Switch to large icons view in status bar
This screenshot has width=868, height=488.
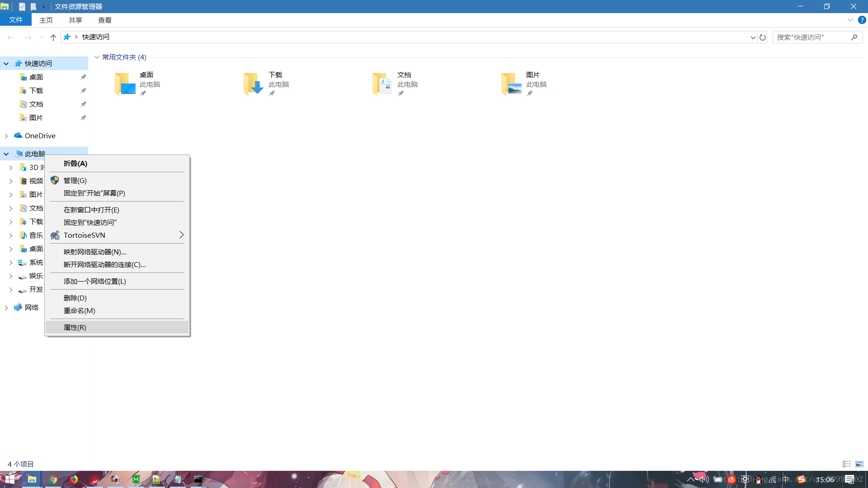pos(859,464)
